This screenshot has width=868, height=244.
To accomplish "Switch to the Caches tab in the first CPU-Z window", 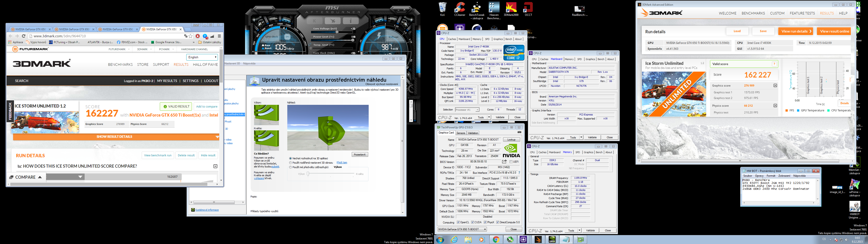I will [452, 39].
